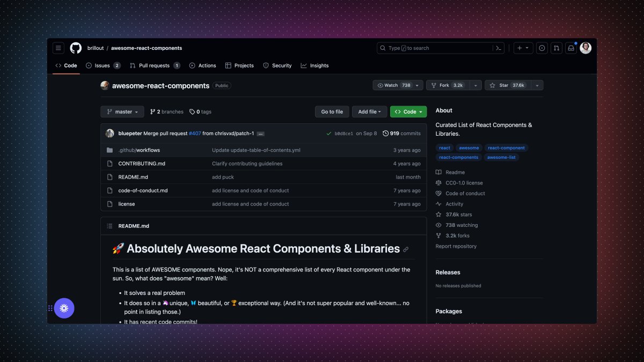This screenshot has width=644, height=362.
Task: Open the master branch dropdown
Action: (122, 112)
